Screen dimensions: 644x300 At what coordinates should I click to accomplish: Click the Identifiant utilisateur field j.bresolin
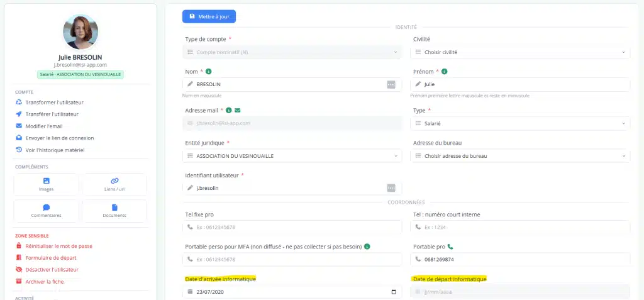(x=292, y=188)
